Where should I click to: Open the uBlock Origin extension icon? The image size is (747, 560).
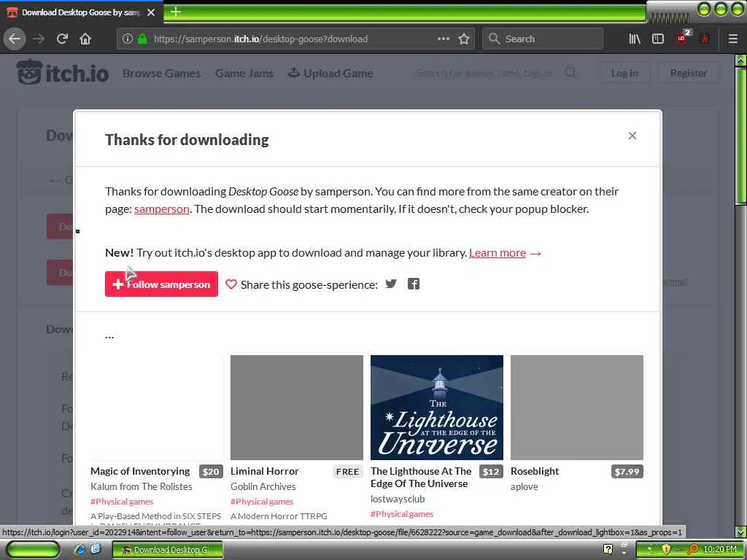pyautogui.click(x=683, y=38)
